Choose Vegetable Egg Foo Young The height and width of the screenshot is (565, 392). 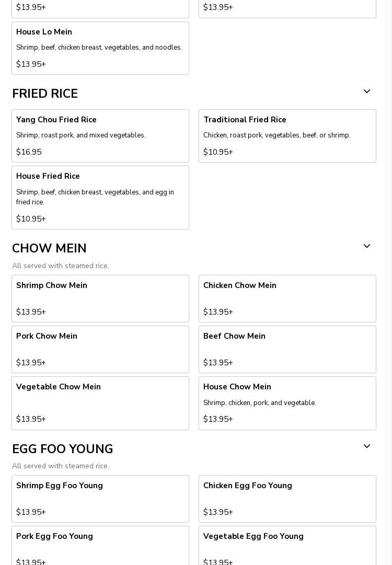coord(287,546)
